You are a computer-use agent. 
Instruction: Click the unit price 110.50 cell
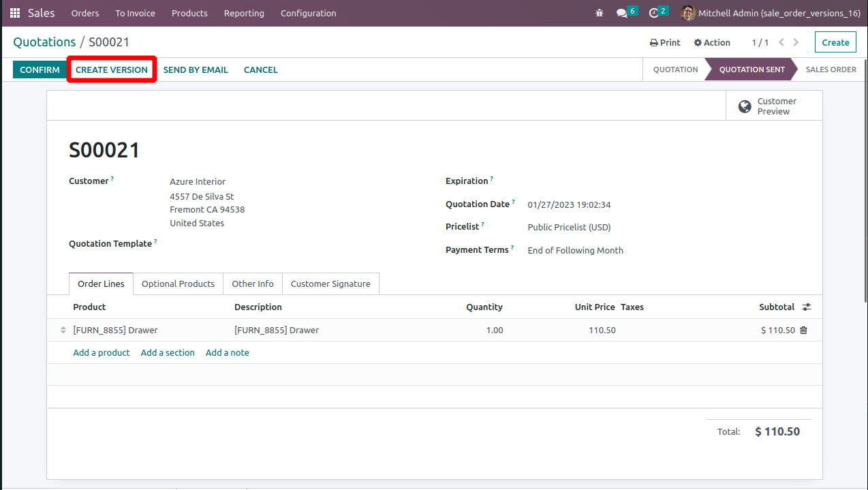point(602,330)
